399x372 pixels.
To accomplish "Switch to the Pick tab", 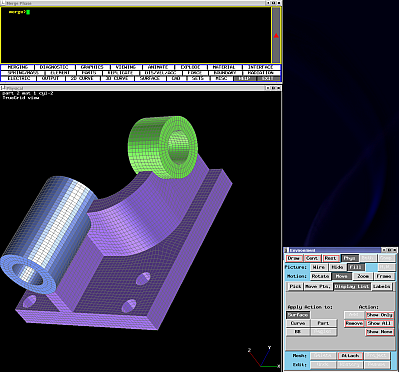I will tap(295, 286).
